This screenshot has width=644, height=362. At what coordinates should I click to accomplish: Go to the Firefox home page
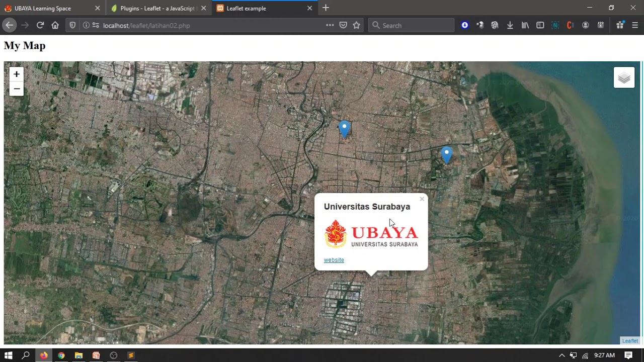coord(55,25)
